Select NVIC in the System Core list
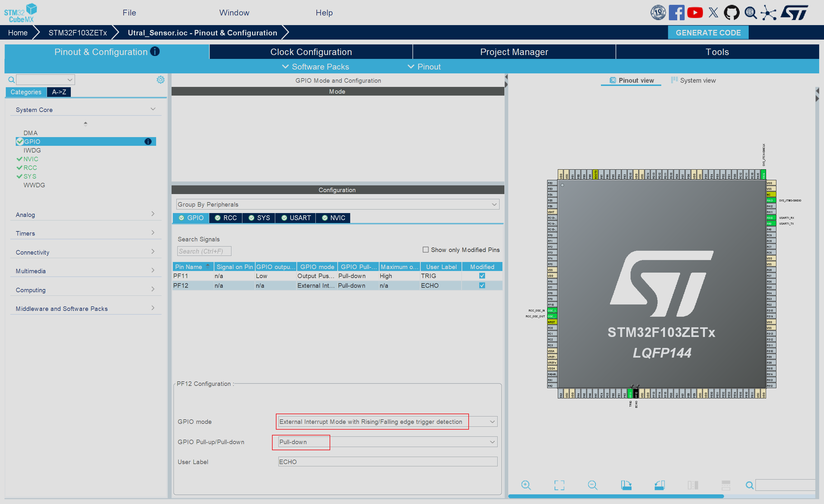Screen dimensions: 824x504 pyautogui.click(x=31, y=159)
